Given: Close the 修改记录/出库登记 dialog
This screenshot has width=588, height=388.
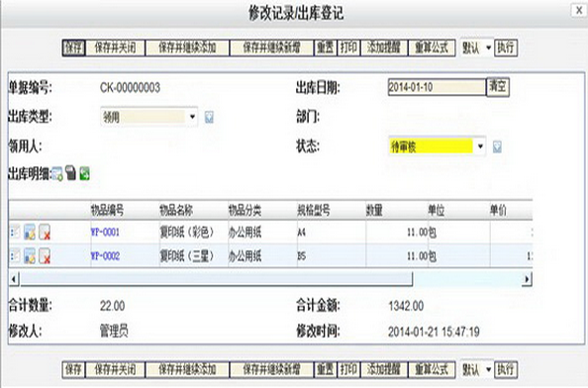Looking at the screenshot, I should point(579,10).
